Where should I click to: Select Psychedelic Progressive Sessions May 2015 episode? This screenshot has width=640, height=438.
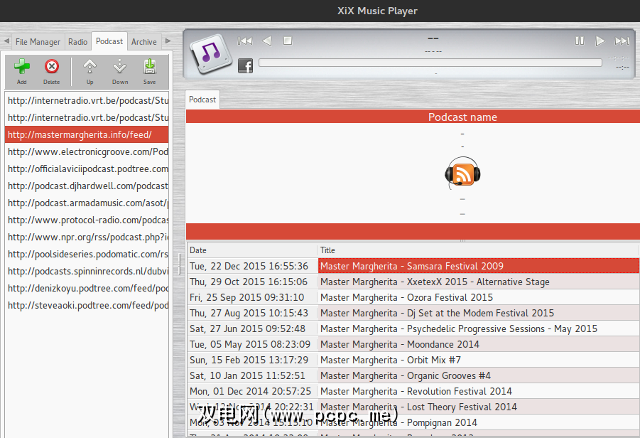(x=478, y=329)
